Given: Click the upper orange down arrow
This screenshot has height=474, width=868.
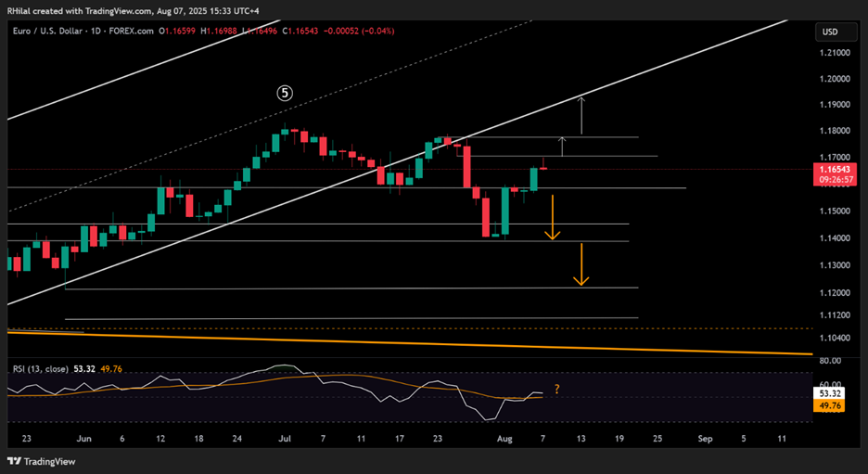Looking at the screenshot, I should [x=552, y=219].
